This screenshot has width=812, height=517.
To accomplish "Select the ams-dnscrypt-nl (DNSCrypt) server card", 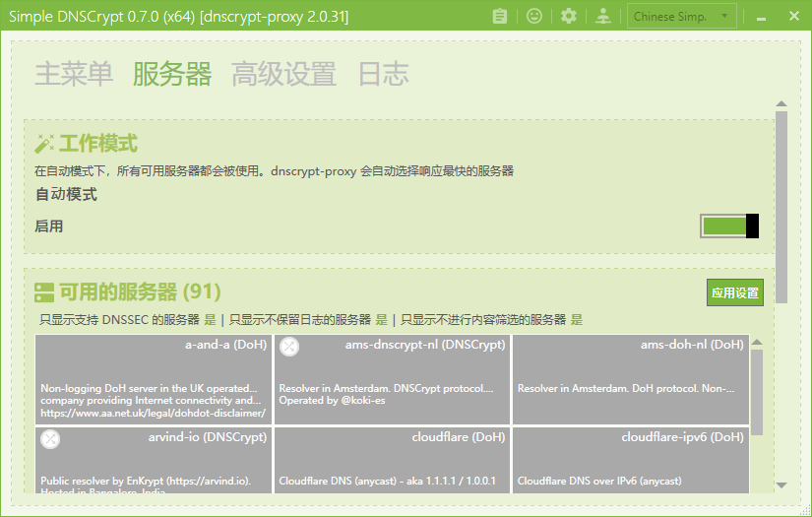I will [392, 379].
